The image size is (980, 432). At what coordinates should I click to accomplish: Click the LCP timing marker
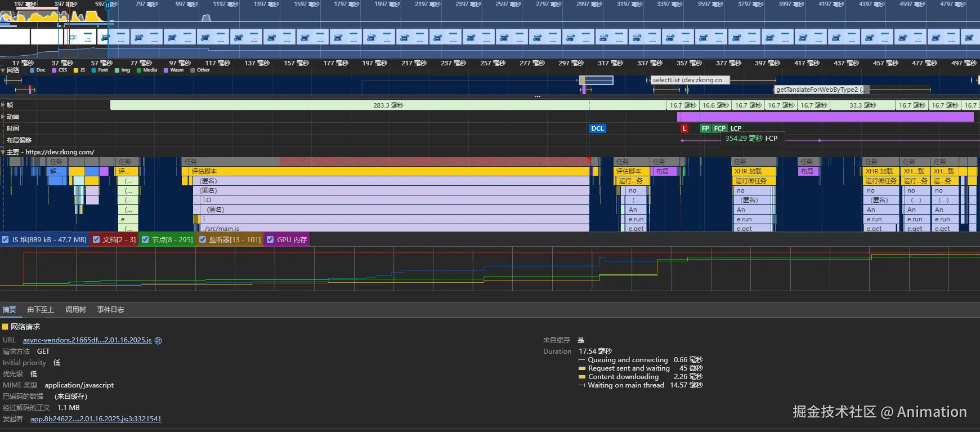click(736, 128)
